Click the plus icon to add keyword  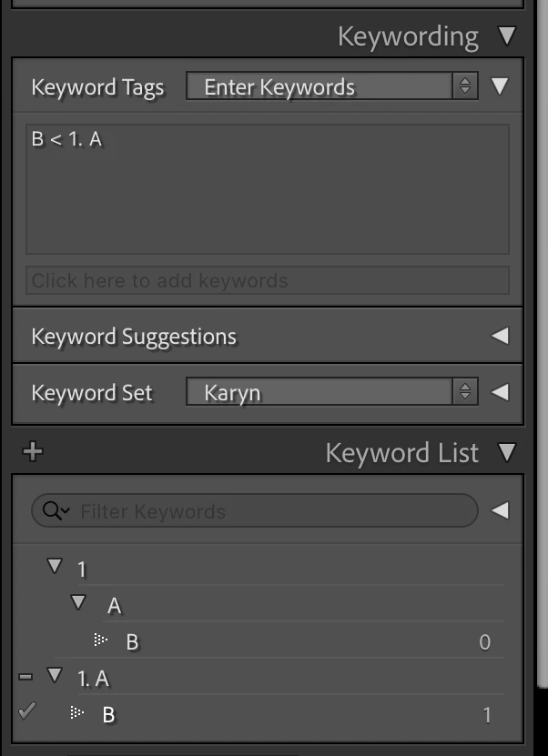tap(33, 452)
